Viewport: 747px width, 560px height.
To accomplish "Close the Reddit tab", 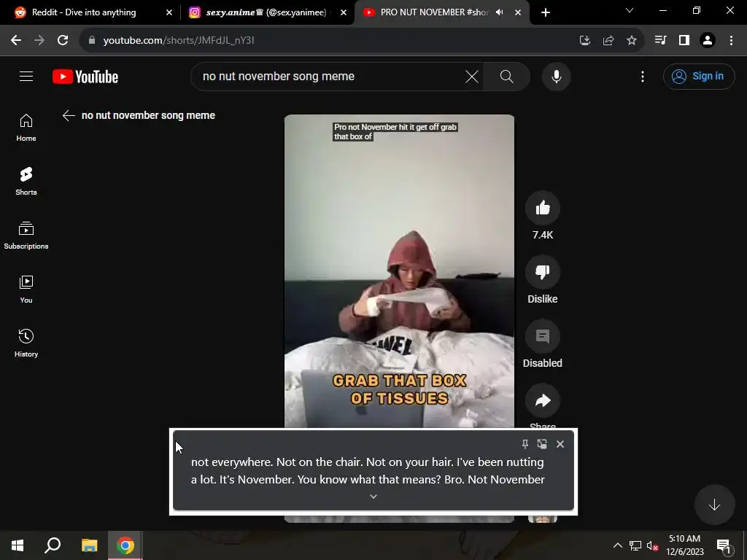I will pyautogui.click(x=169, y=12).
